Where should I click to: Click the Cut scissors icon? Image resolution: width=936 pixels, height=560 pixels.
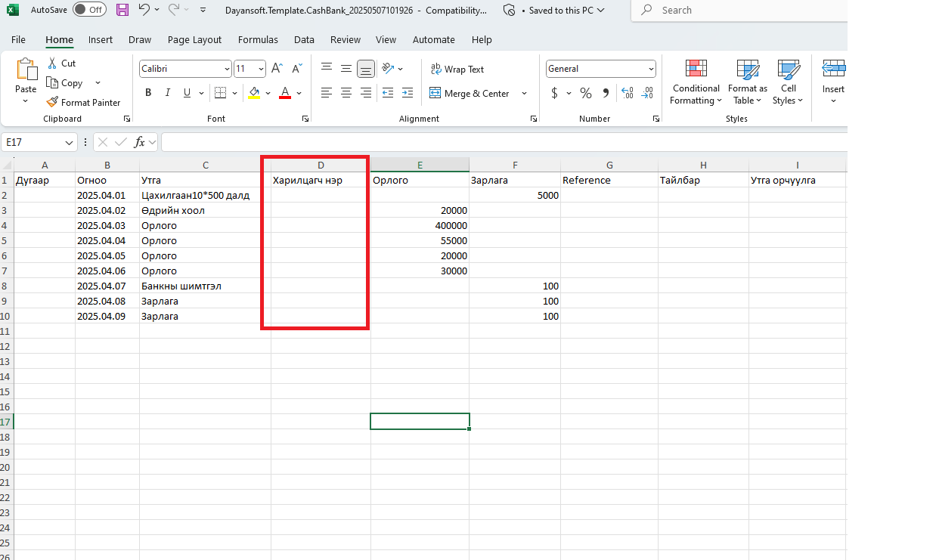point(52,63)
